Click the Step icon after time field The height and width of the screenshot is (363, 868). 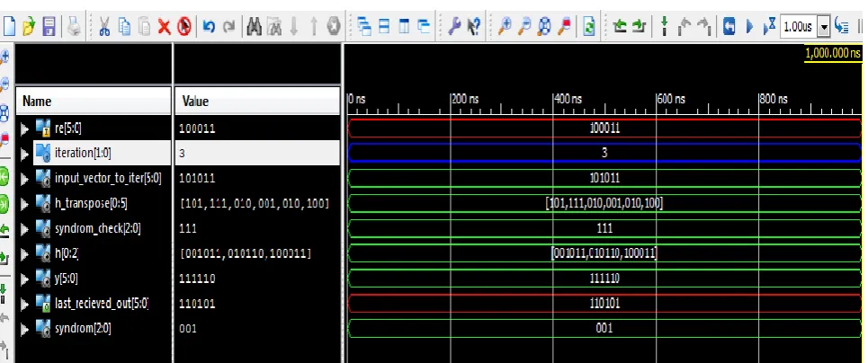[842, 25]
